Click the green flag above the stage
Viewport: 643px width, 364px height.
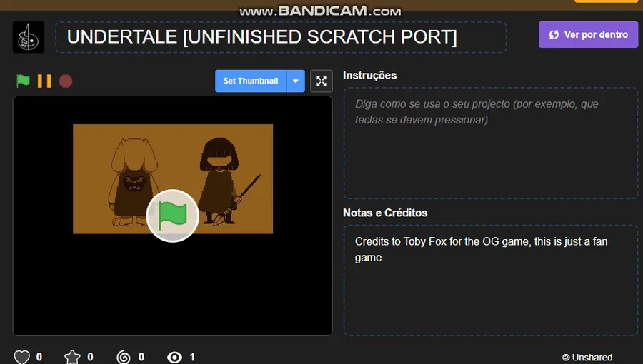23,81
